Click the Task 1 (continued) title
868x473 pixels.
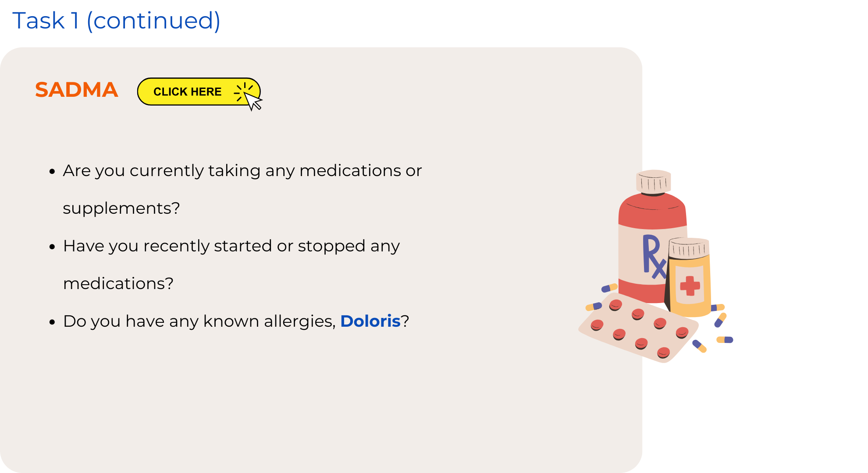[x=116, y=21]
